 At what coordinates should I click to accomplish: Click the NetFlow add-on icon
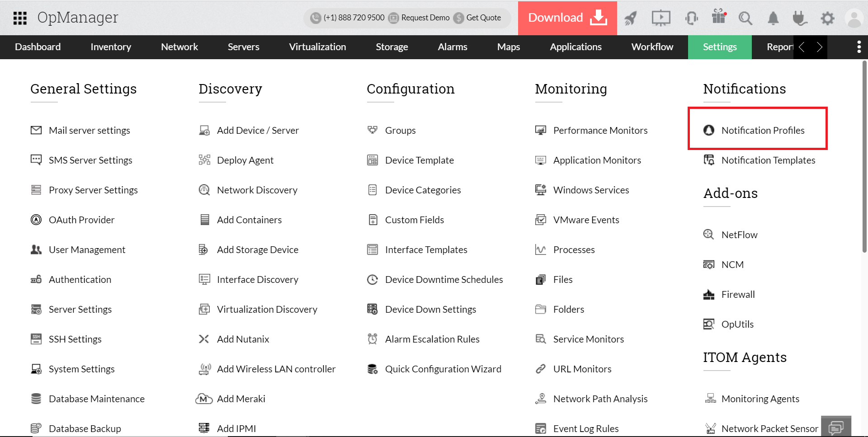[709, 235]
